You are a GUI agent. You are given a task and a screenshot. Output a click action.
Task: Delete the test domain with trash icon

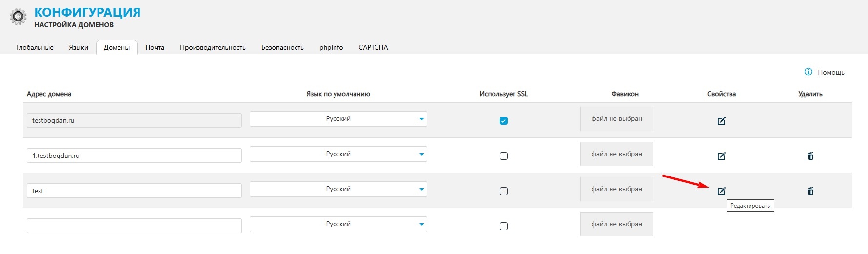pos(810,191)
